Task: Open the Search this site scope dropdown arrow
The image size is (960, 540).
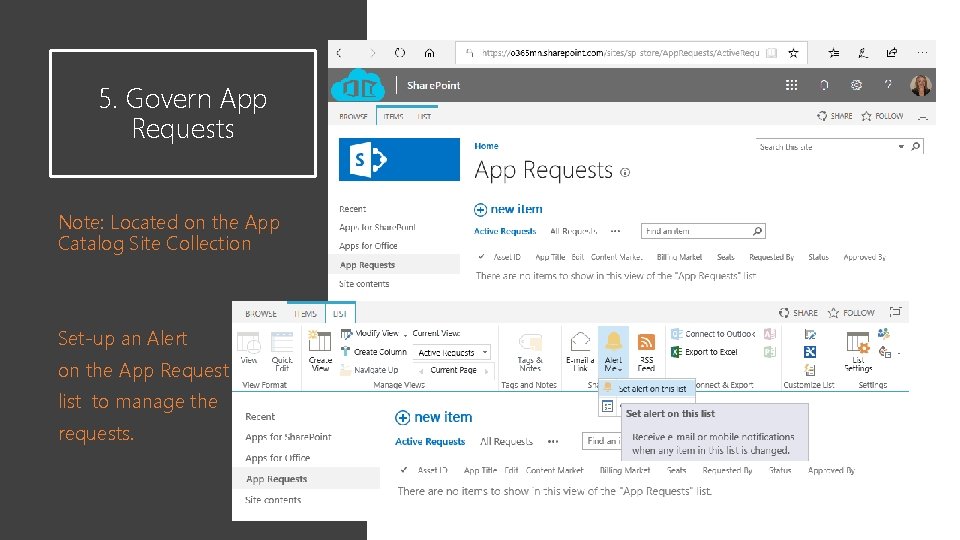Action: [x=901, y=146]
